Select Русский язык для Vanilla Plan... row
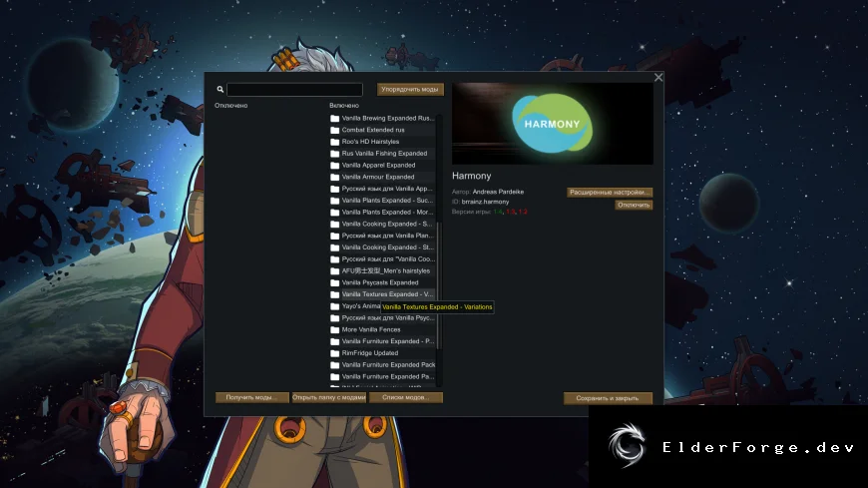This screenshot has width=868, height=488. tap(382, 236)
